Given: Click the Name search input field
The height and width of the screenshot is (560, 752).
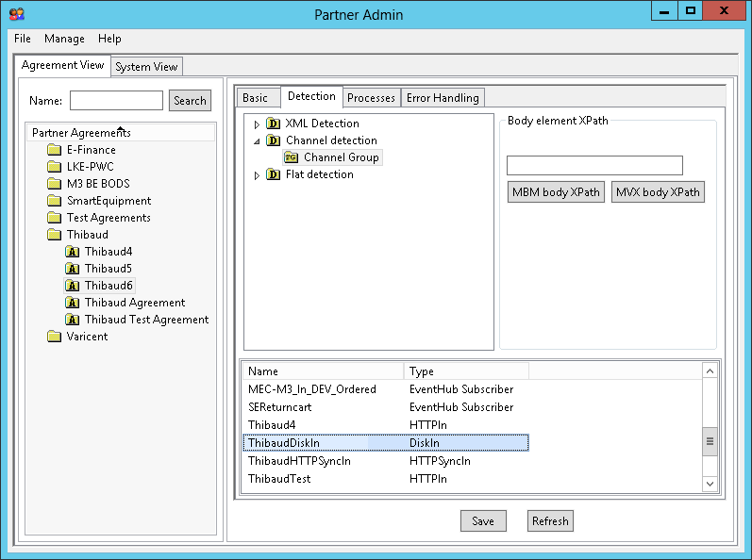Looking at the screenshot, I should pos(116,101).
